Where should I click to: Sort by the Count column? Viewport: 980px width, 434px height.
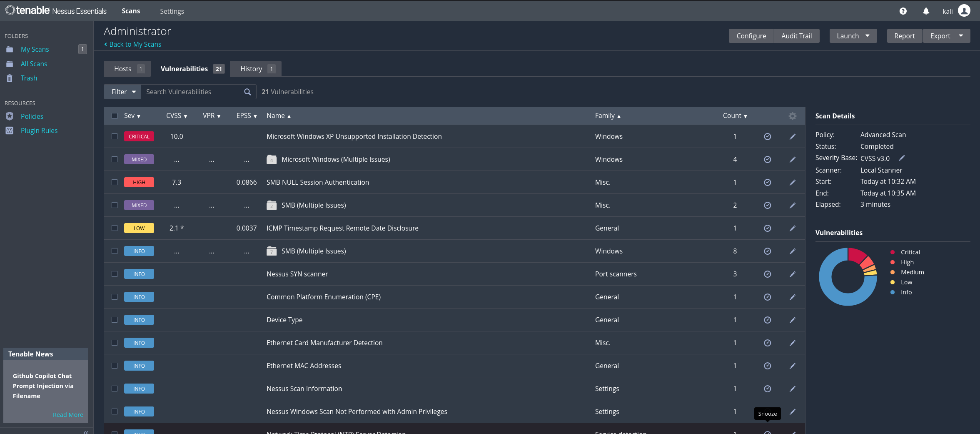(735, 116)
